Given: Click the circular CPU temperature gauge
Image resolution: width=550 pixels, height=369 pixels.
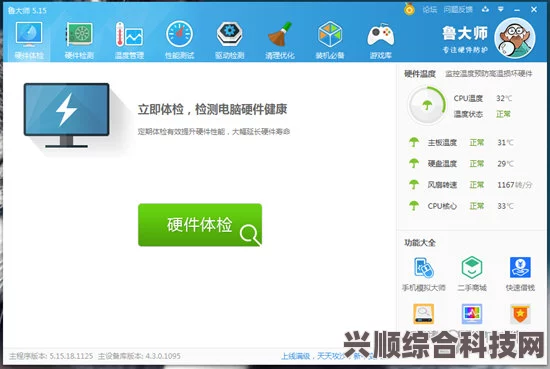Looking at the screenshot, I should tap(427, 105).
